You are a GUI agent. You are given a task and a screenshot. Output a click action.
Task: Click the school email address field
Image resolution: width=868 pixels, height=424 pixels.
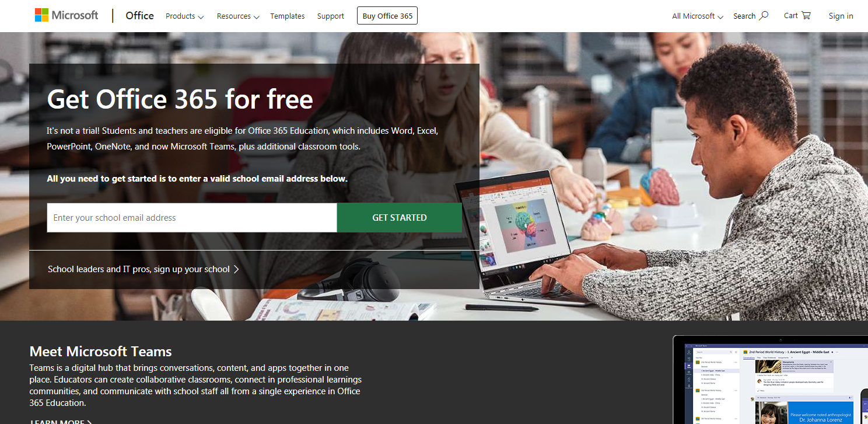click(x=192, y=218)
